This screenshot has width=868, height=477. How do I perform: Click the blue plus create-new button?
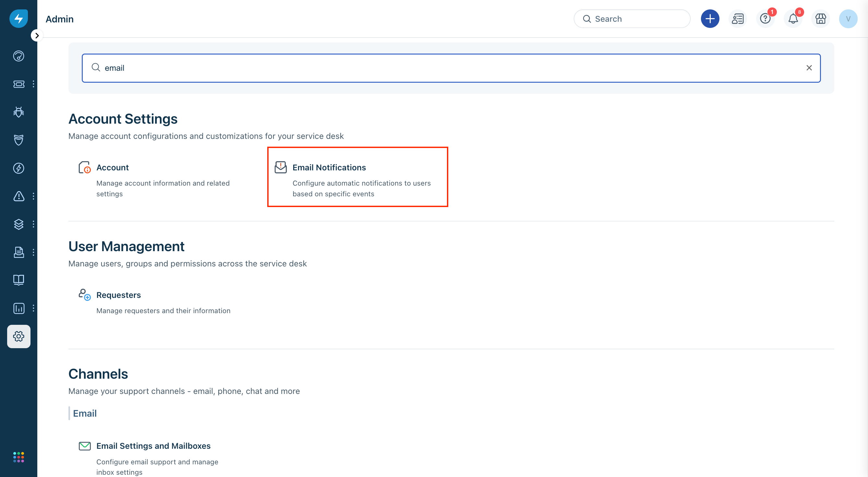tap(710, 19)
